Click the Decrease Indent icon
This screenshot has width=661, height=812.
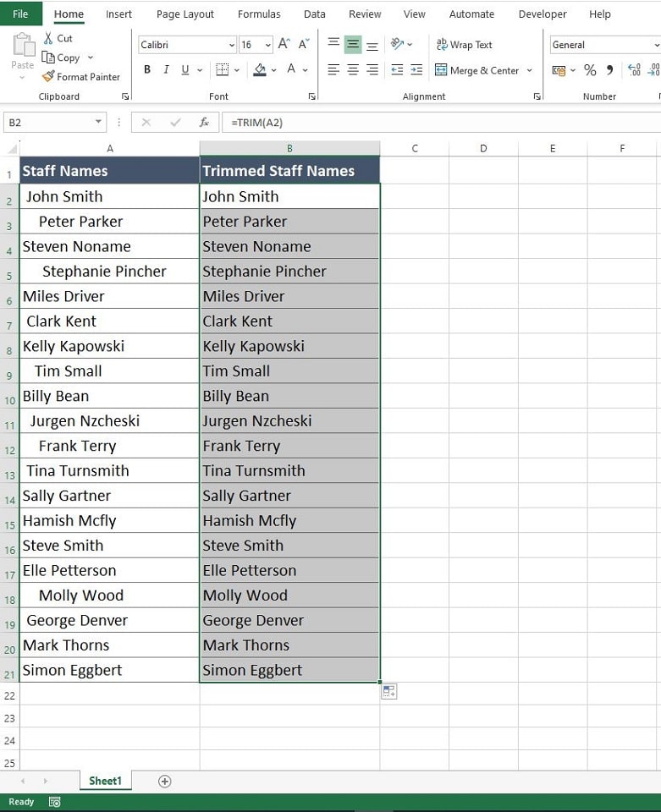click(397, 69)
